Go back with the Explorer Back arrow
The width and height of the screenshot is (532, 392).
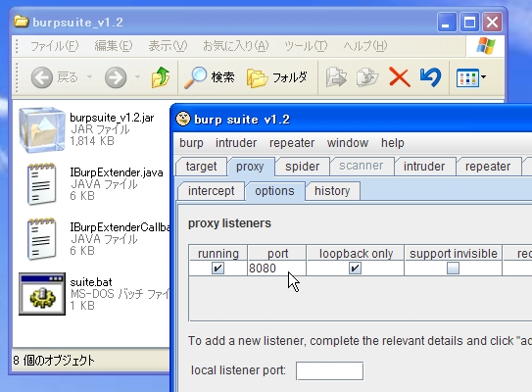[x=42, y=77]
